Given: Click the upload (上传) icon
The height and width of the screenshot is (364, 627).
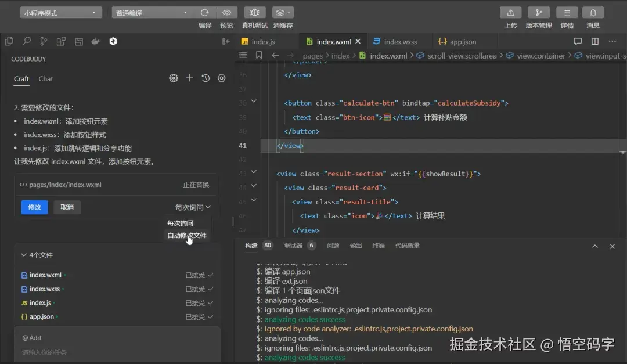Looking at the screenshot, I should pyautogui.click(x=511, y=13).
